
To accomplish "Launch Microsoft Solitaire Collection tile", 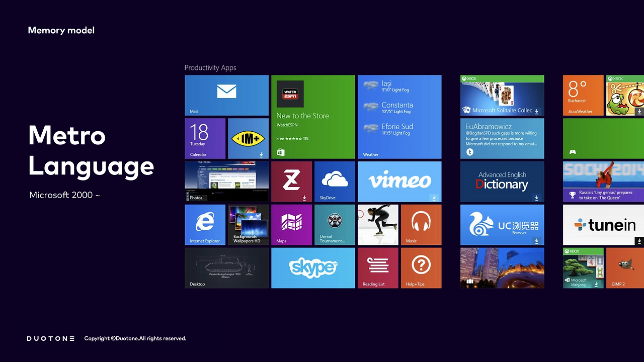I will pyautogui.click(x=502, y=96).
